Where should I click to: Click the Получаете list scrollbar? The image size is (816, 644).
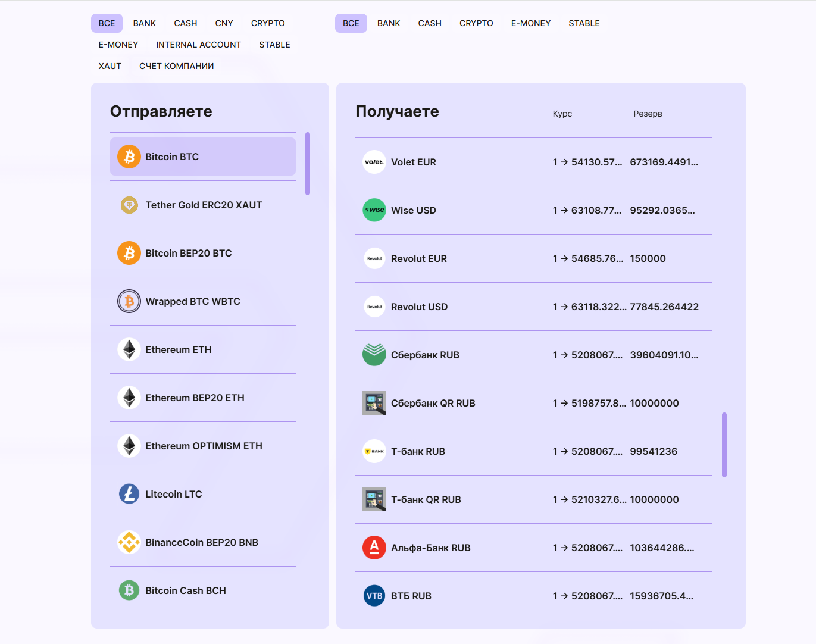click(x=724, y=445)
